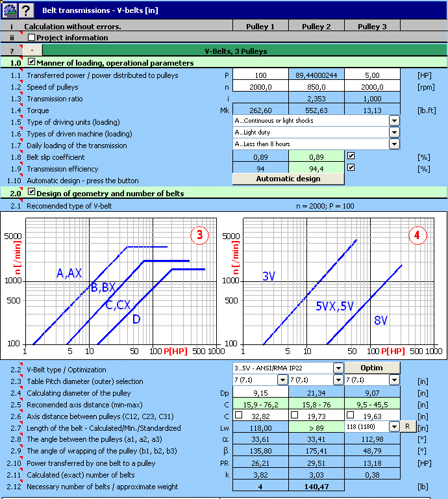This screenshot has width=448, height=499.
Task: Click calculated number of belts 3,82
Action: 261,475
